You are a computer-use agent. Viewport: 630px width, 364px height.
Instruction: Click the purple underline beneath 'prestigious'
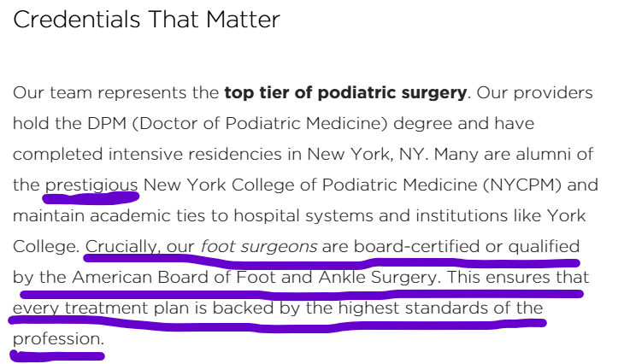point(91,197)
